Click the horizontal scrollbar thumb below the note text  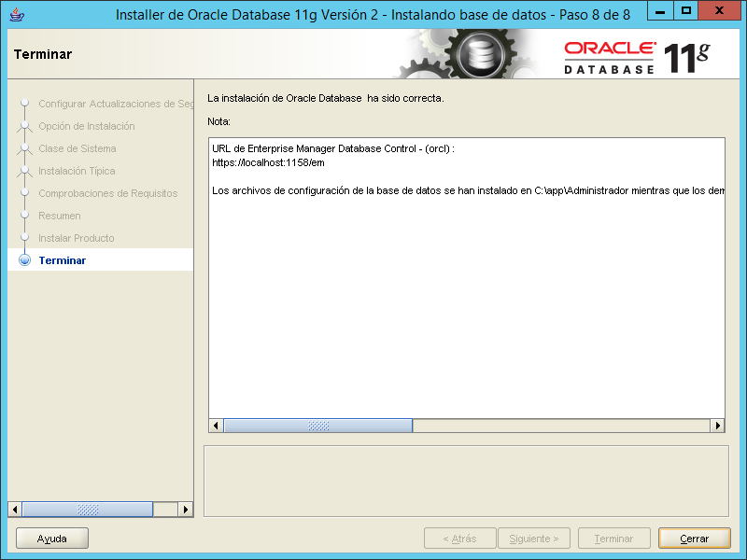point(317,425)
